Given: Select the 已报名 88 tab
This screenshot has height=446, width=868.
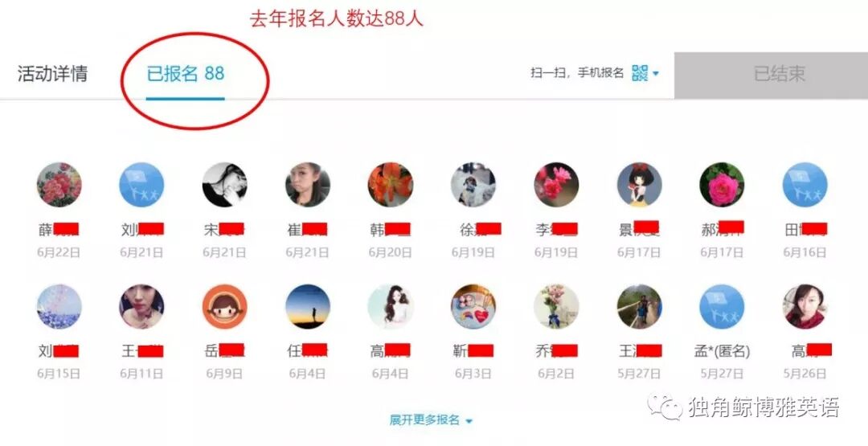Looking at the screenshot, I should (186, 74).
